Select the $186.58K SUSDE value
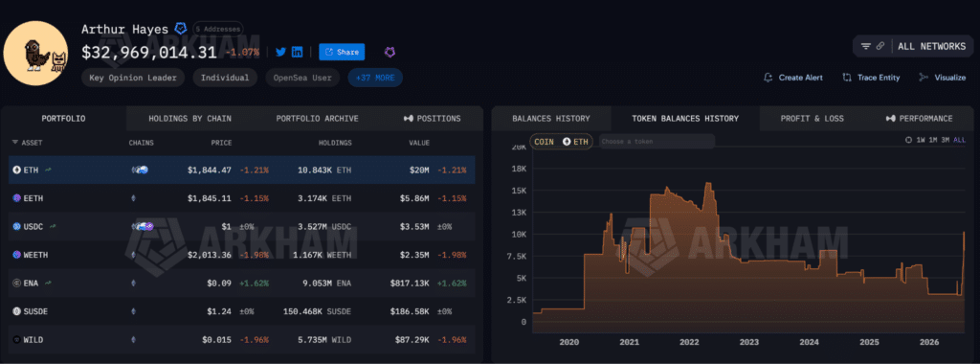Screen dimensions: 980x364 [410, 311]
